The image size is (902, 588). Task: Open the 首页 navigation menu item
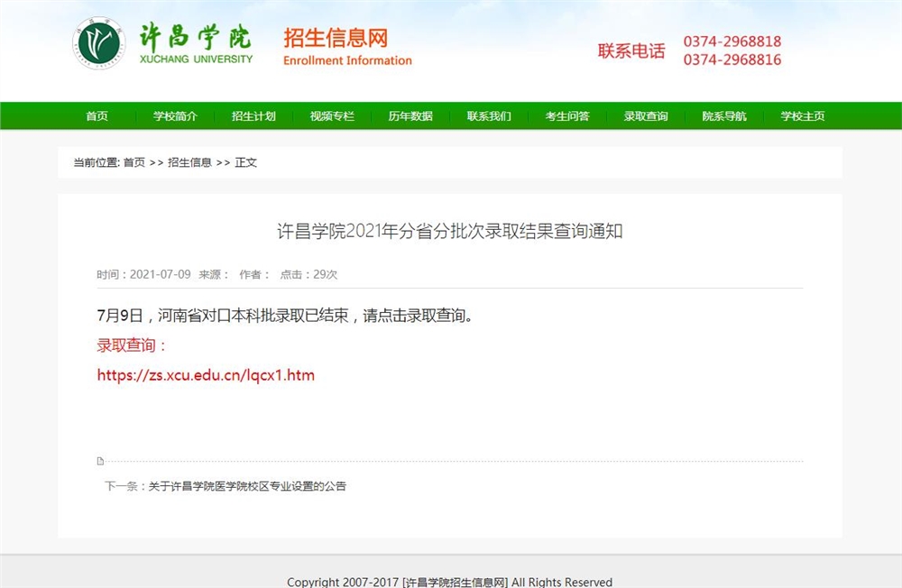click(x=97, y=116)
